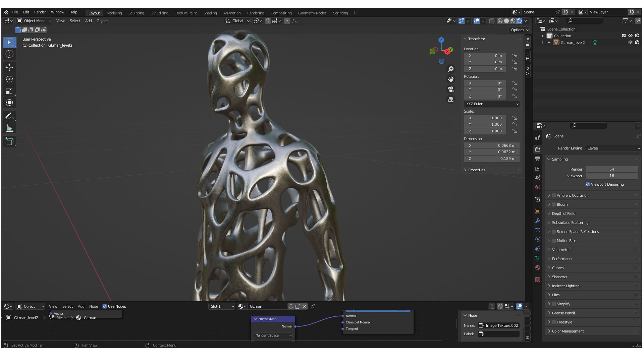Unlink the GLman material with X
644x362 pixels.
click(305, 306)
